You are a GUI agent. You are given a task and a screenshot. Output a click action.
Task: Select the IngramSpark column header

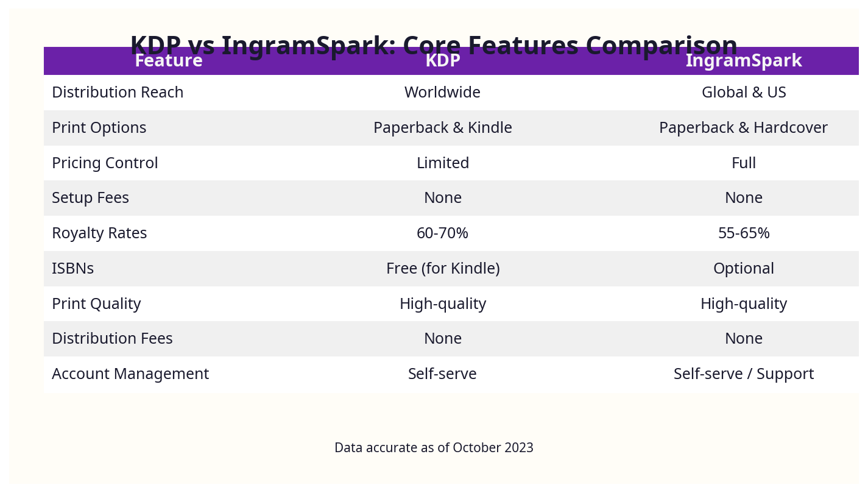coord(744,60)
